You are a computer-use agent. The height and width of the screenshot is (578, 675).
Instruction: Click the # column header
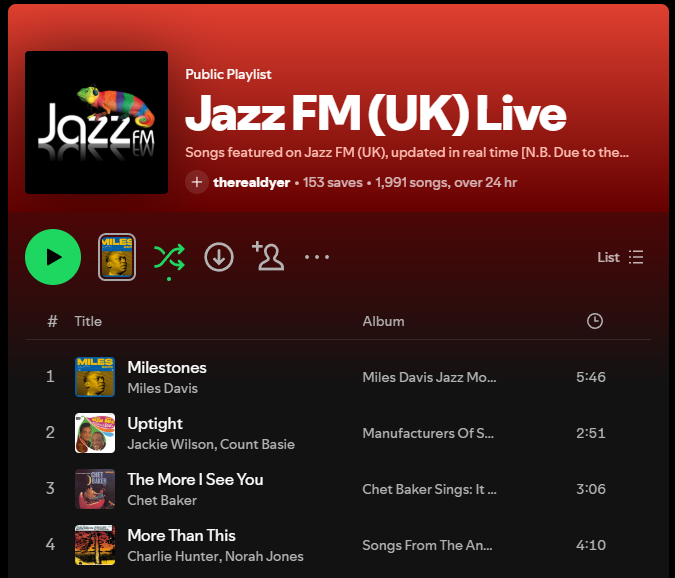pos(52,321)
